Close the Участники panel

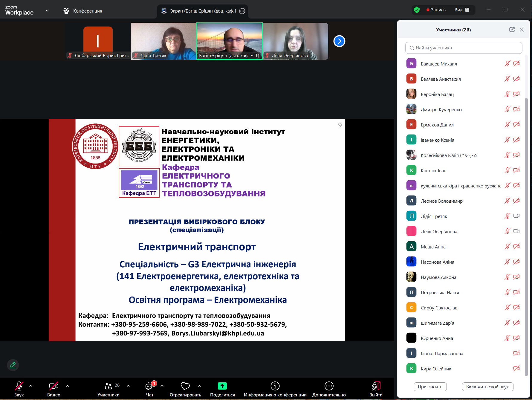(522, 30)
